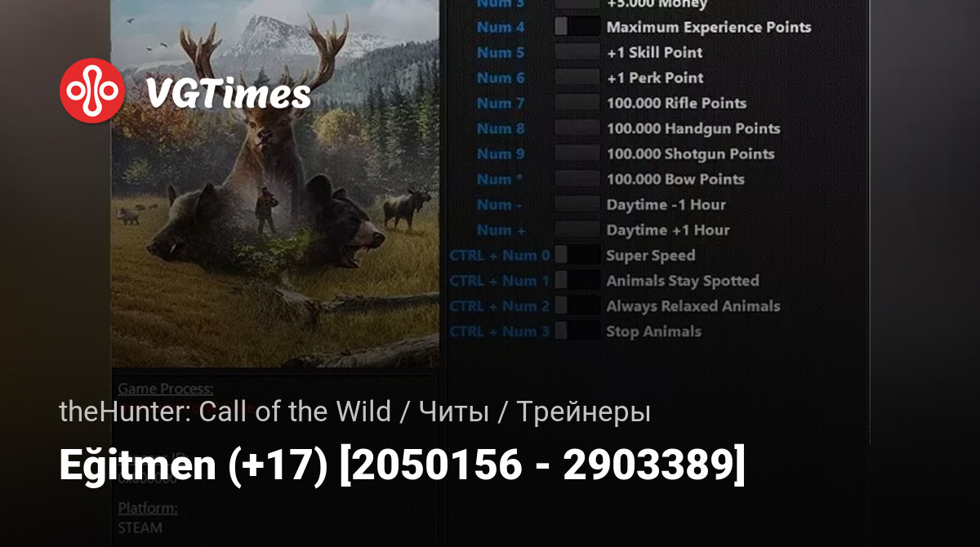
Task: Click the VGTimes red logo icon
Action: 92,91
